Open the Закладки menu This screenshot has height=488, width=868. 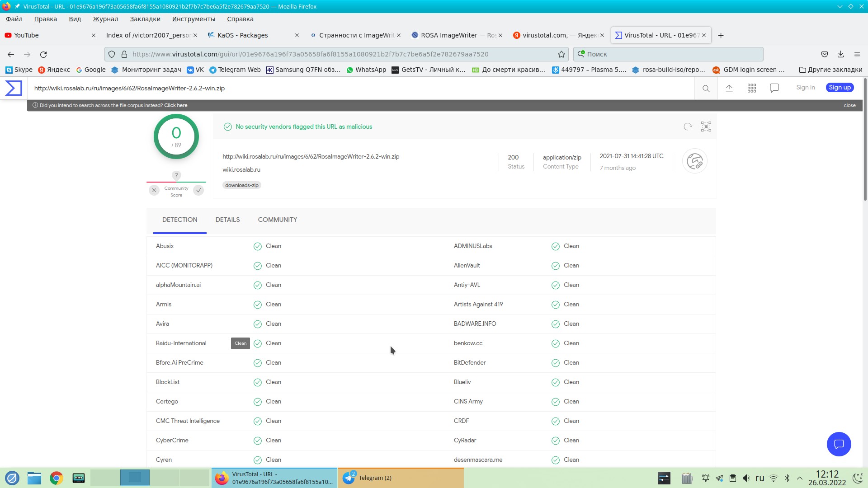145,19
